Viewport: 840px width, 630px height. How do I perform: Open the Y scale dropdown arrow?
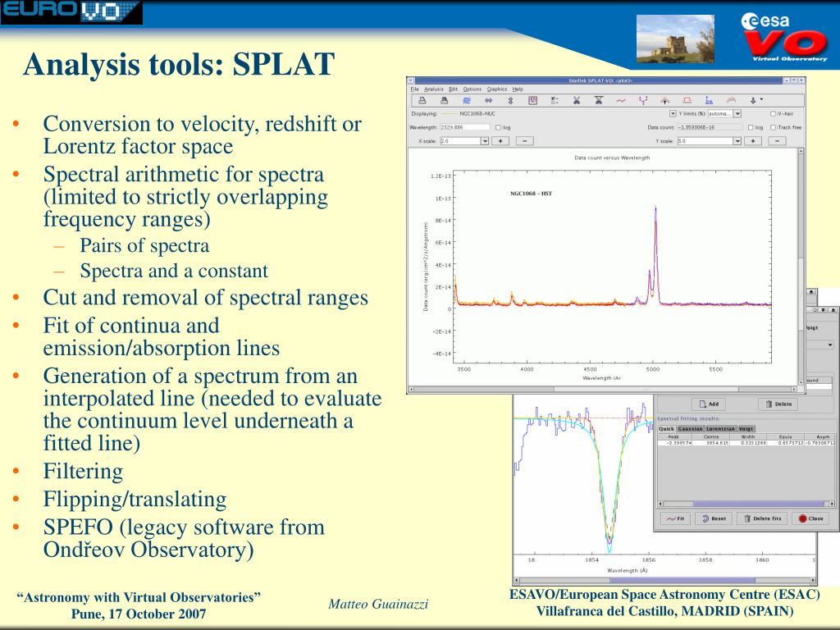(x=737, y=141)
